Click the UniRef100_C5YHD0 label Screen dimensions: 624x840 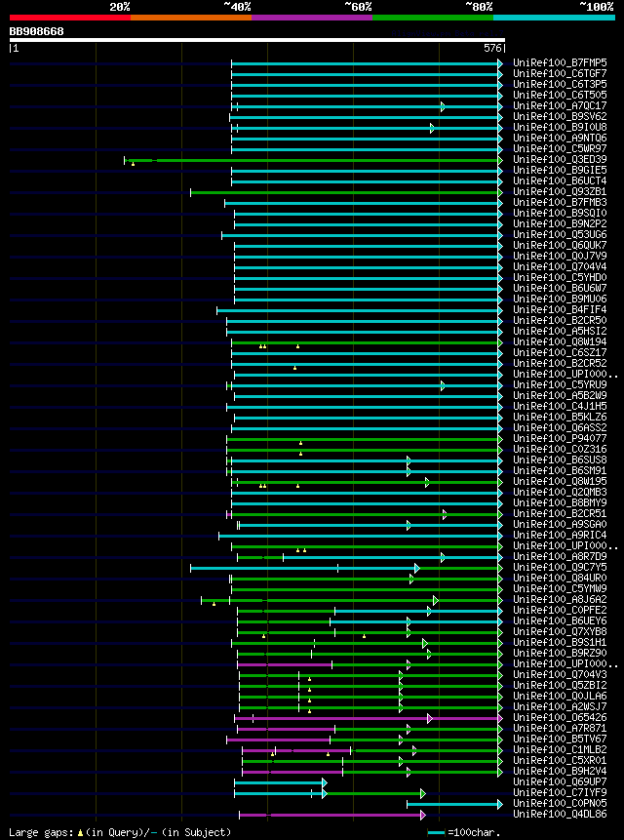(x=560, y=277)
